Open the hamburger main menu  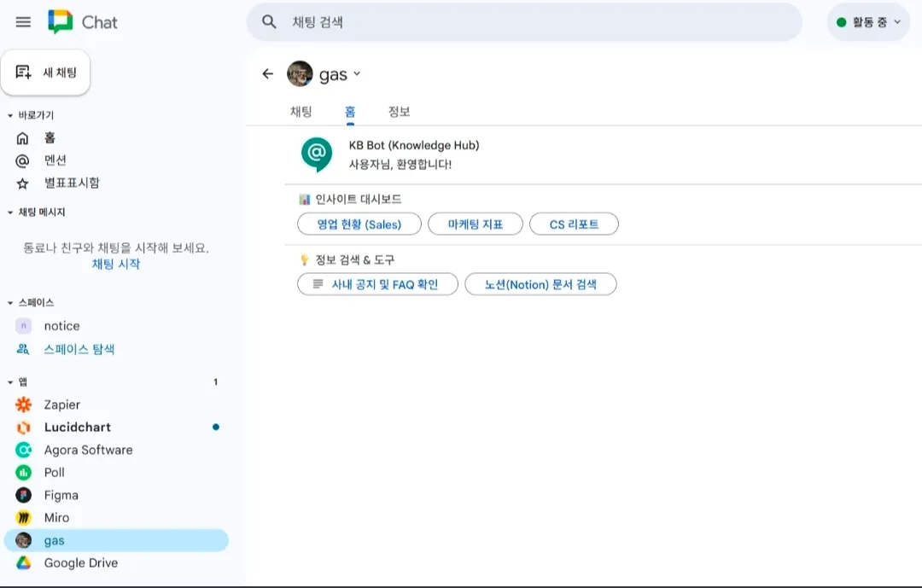pyautogui.click(x=23, y=22)
